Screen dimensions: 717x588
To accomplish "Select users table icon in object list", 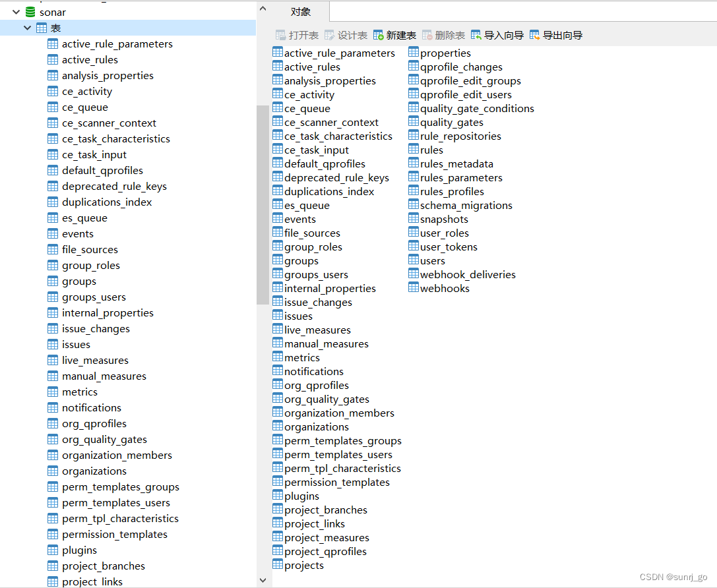I will (x=414, y=260).
